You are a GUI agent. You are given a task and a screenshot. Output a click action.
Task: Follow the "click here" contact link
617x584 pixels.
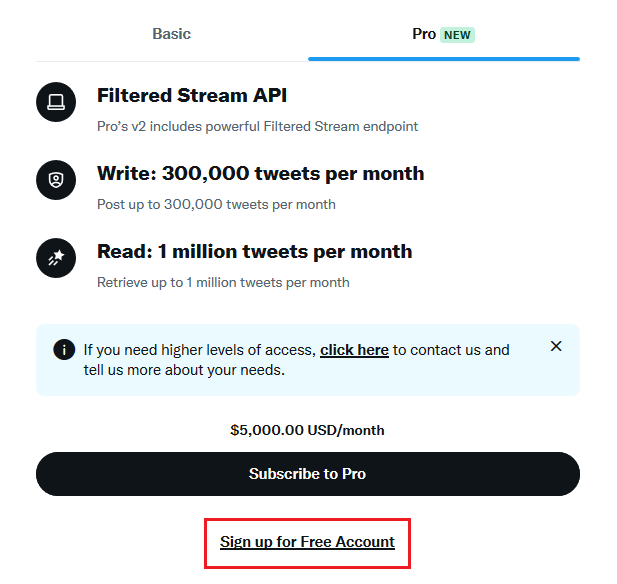pyautogui.click(x=354, y=350)
